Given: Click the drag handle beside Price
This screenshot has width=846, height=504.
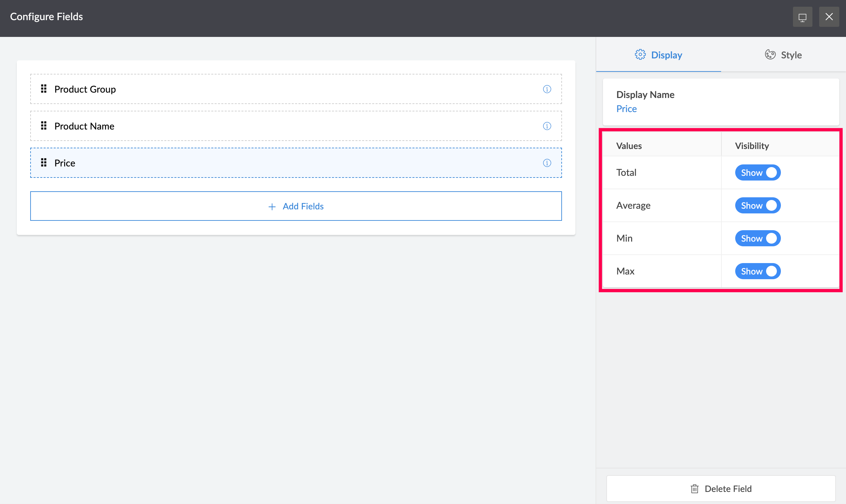Looking at the screenshot, I should (x=44, y=163).
